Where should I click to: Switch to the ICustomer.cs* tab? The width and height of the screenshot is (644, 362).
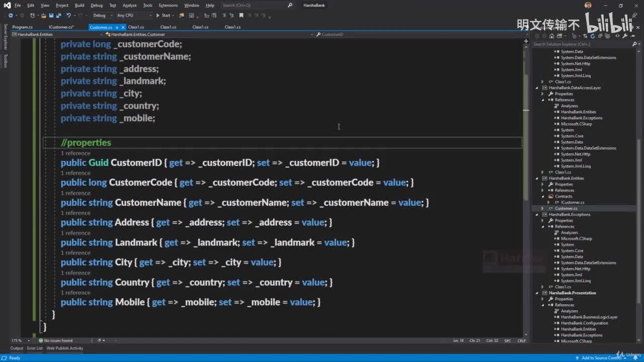click(x=61, y=27)
